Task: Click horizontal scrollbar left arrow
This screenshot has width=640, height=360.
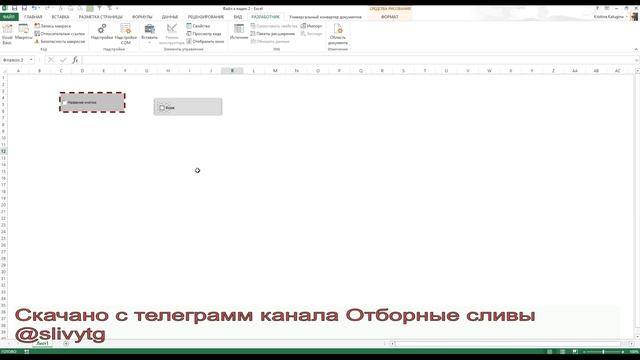Action: [x=393, y=344]
